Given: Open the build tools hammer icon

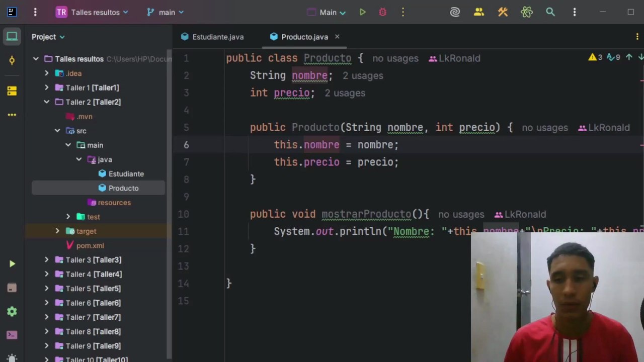Looking at the screenshot, I should point(503,12).
